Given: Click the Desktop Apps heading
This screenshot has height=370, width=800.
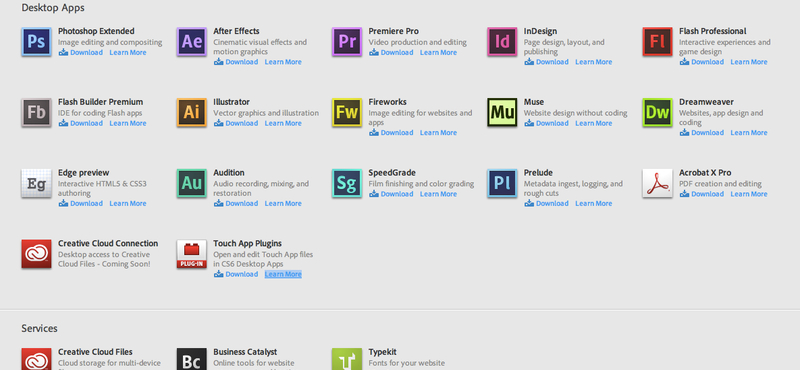Looking at the screenshot, I should (x=53, y=8).
